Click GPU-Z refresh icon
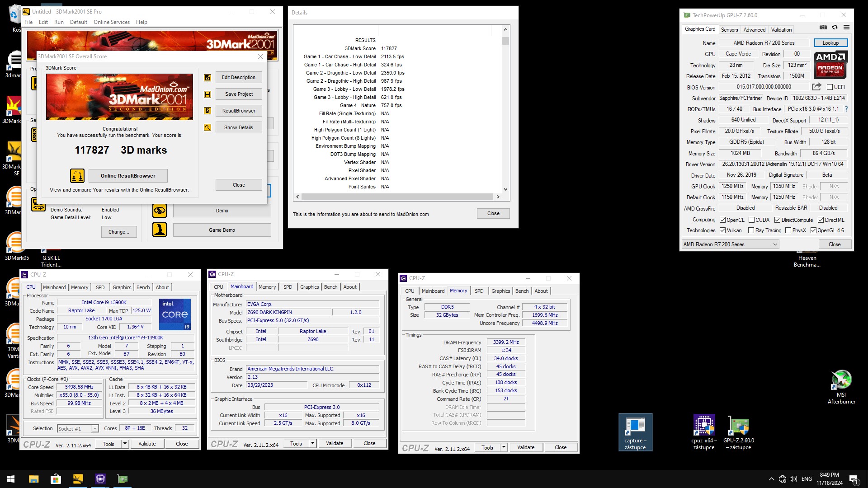Viewport: 868px width, 488px height. (835, 28)
